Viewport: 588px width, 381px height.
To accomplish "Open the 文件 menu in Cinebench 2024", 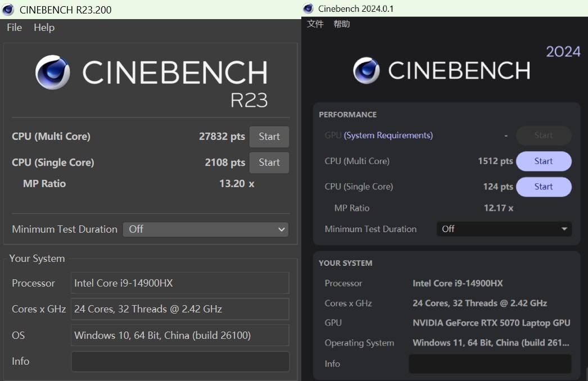I will tap(315, 24).
